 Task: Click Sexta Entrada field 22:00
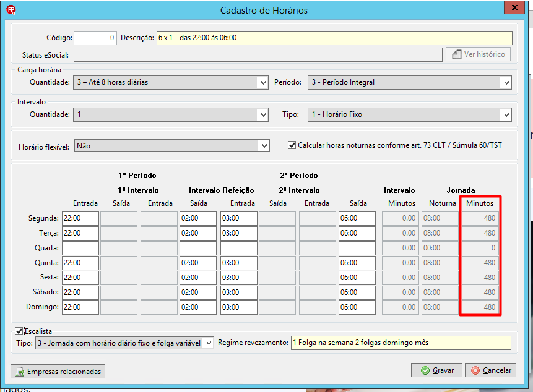click(x=80, y=278)
